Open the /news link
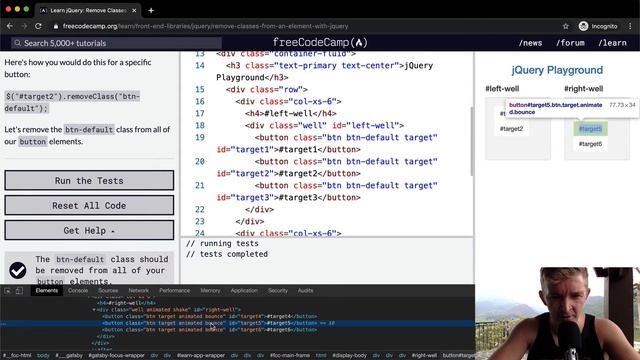The image size is (640, 360). (530, 43)
